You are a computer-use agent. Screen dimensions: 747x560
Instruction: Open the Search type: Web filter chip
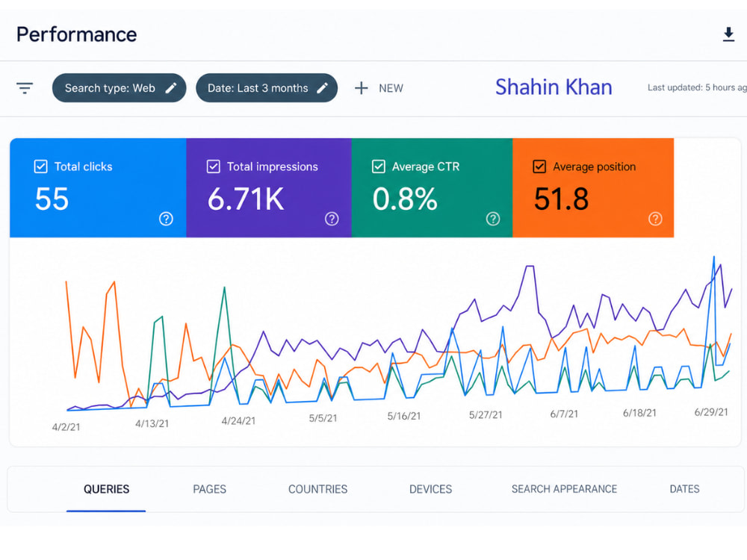(x=119, y=88)
